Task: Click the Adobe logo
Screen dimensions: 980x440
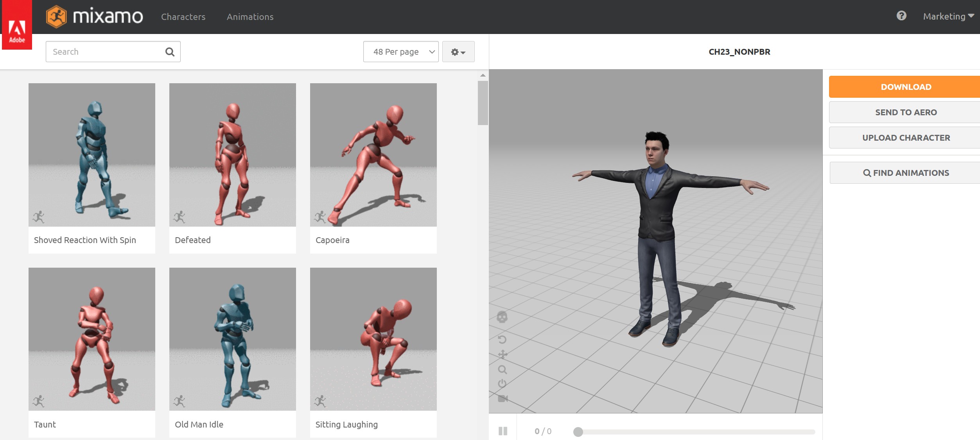Action: coord(17,25)
